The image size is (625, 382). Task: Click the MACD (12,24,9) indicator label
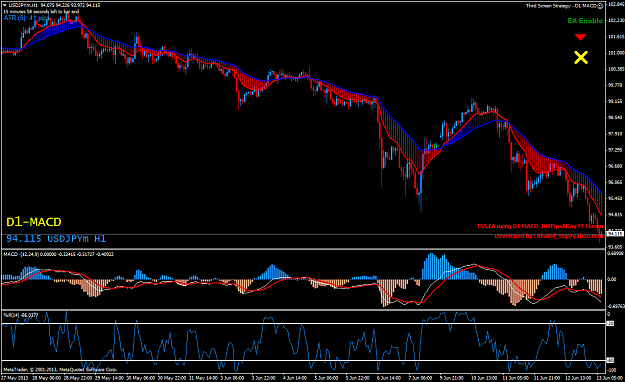point(58,254)
